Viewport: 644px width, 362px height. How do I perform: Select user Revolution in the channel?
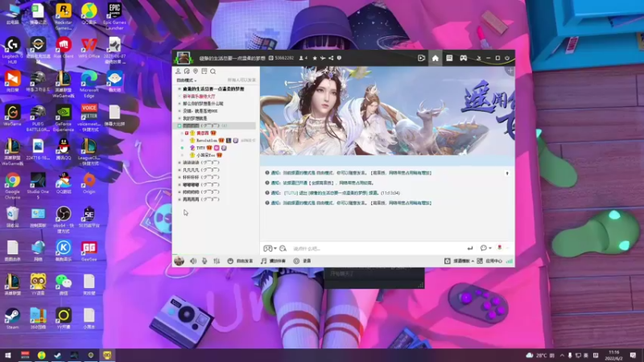[206, 140]
